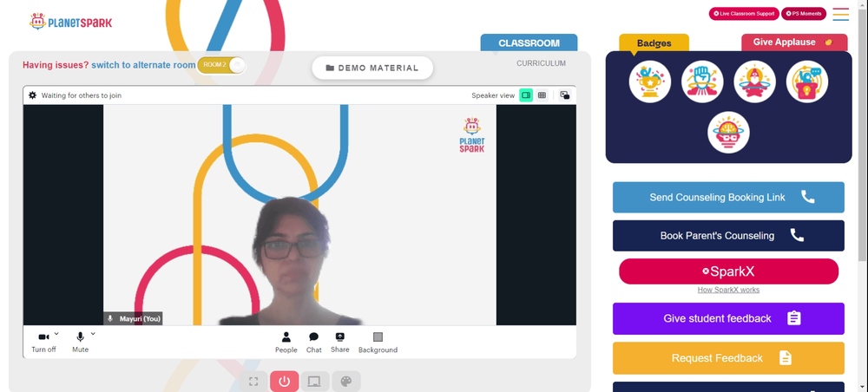Toggle picture-in-picture view icon

565,95
